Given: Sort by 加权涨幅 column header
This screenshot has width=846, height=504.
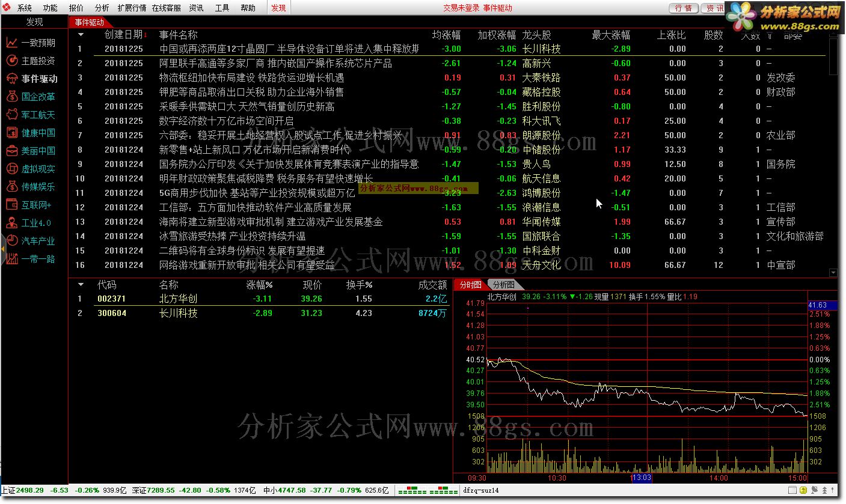Looking at the screenshot, I should [497, 35].
